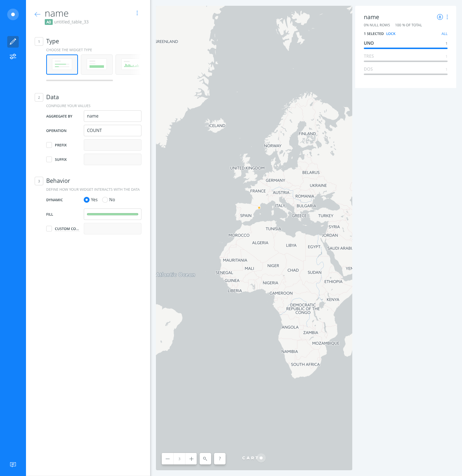Click the Prefix text field
This screenshot has height=476, width=462.
tap(113, 145)
